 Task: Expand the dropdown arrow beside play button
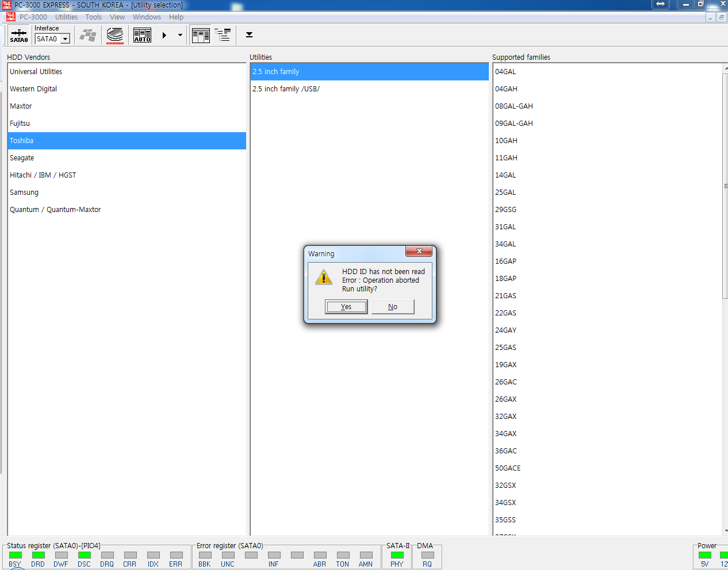click(180, 36)
